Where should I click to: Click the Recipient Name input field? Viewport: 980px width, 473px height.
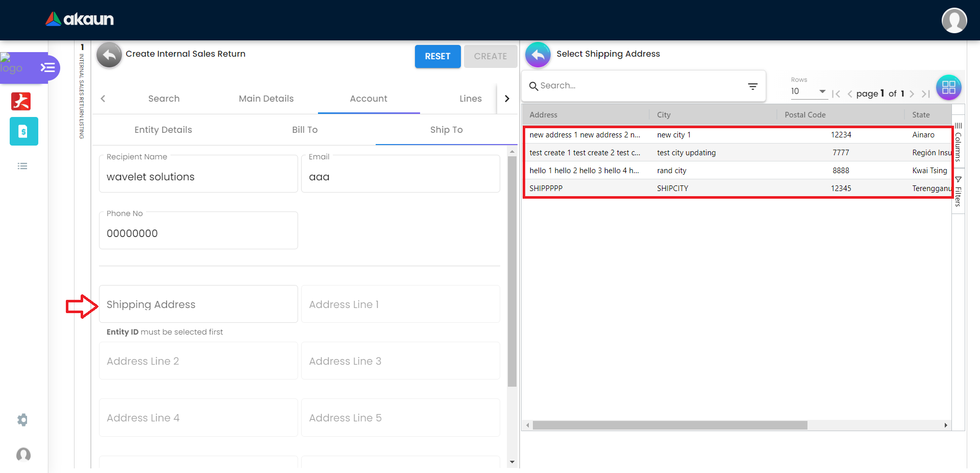pyautogui.click(x=198, y=177)
